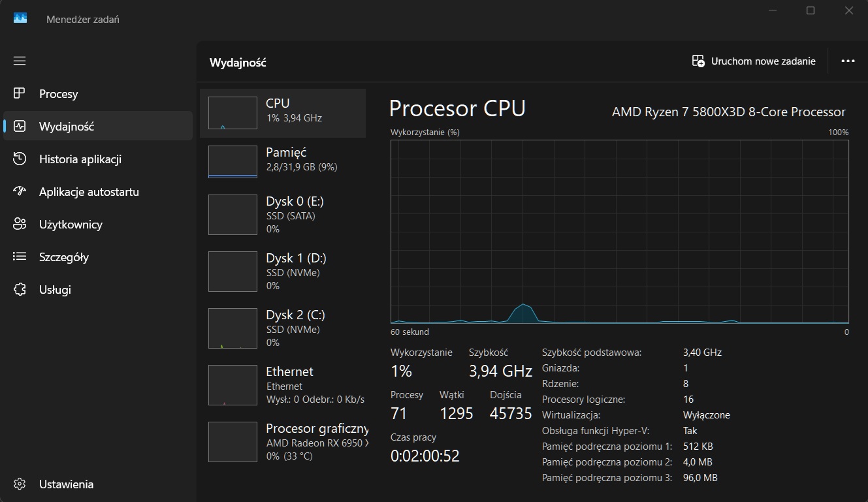Click the 2,8/31,9 GB (9%) memory usage text
Viewport: 868px width, 502px height.
(302, 167)
